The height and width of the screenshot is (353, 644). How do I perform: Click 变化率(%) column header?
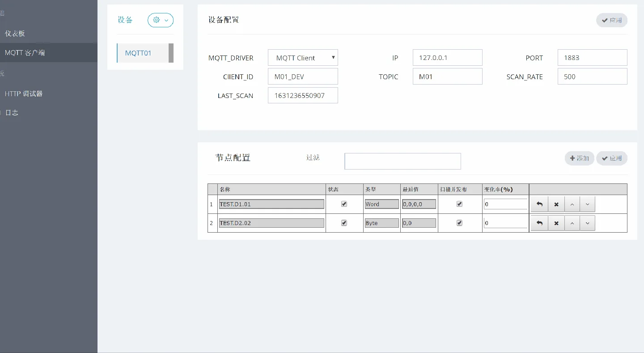[x=506, y=189]
